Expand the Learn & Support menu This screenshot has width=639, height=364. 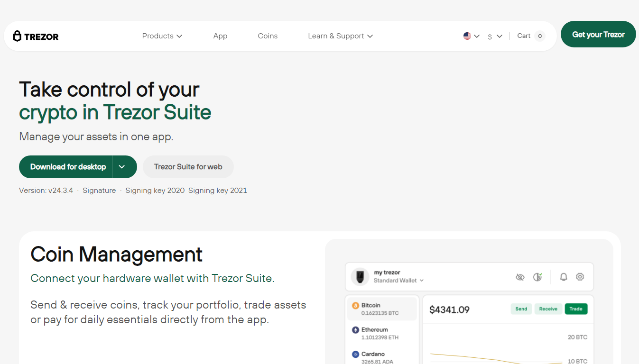point(340,36)
